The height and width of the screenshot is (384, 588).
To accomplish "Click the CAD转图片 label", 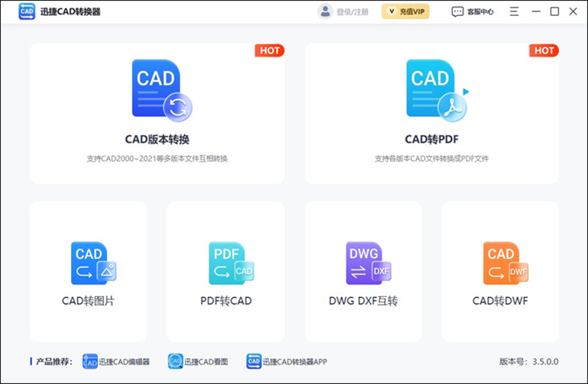I will coord(88,301).
